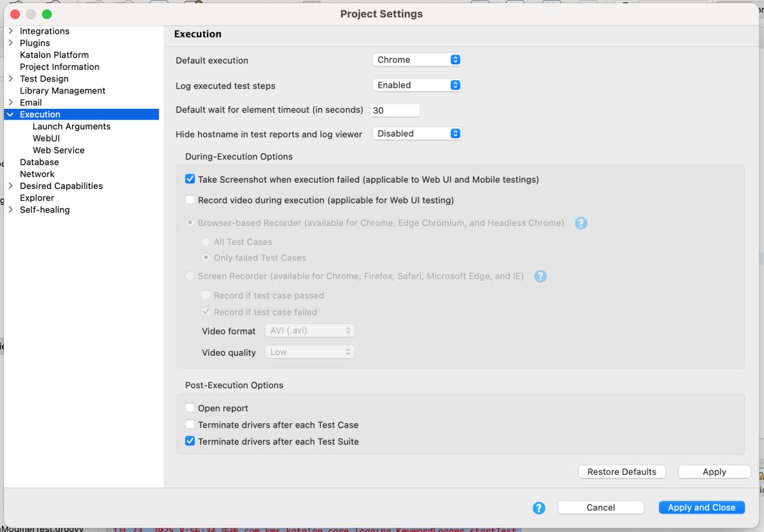Image resolution: width=764 pixels, height=532 pixels.
Task: Open WebUI execution settings
Action: (46, 138)
